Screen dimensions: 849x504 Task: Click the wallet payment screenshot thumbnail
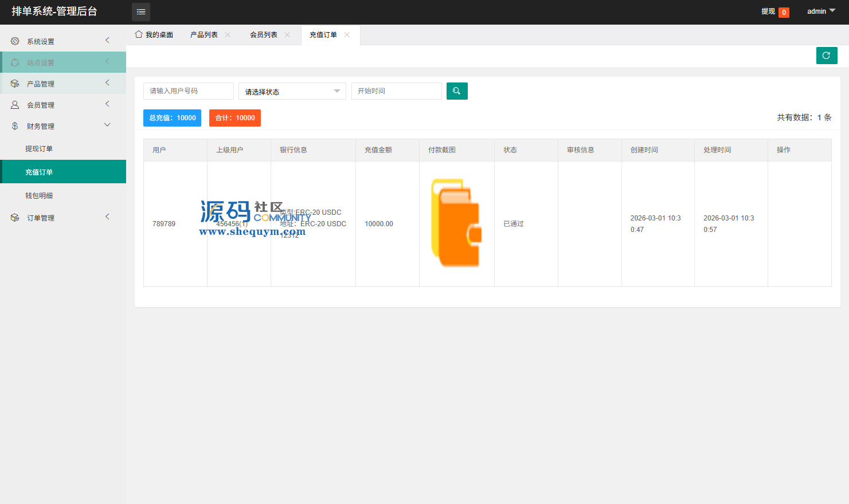pos(456,223)
